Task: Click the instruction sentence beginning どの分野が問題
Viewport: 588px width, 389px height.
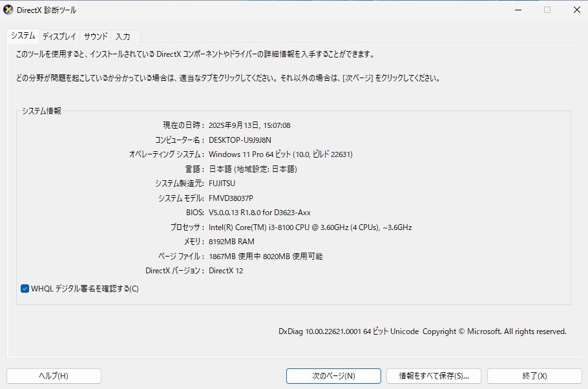Action: [x=228, y=78]
